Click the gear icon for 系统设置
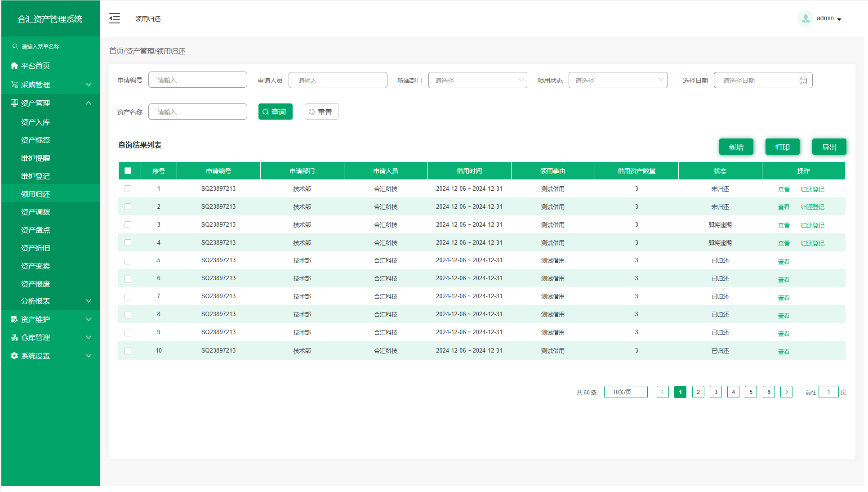Screen dimensions: 868x492 (14, 356)
